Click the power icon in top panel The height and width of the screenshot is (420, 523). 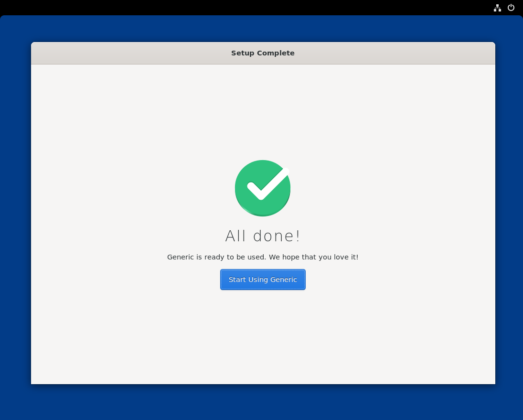tap(511, 8)
